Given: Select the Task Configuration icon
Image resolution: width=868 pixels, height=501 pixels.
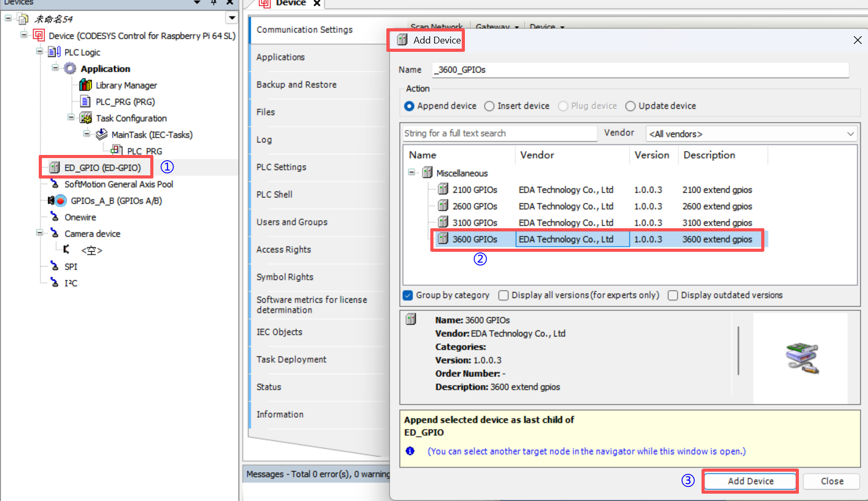Looking at the screenshot, I should (x=86, y=118).
